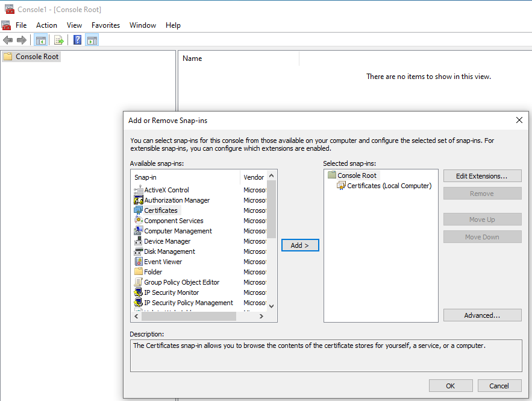This screenshot has height=401, width=532.
Task: Click the ActiveX Control snap-in icon
Action: point(138,190)
